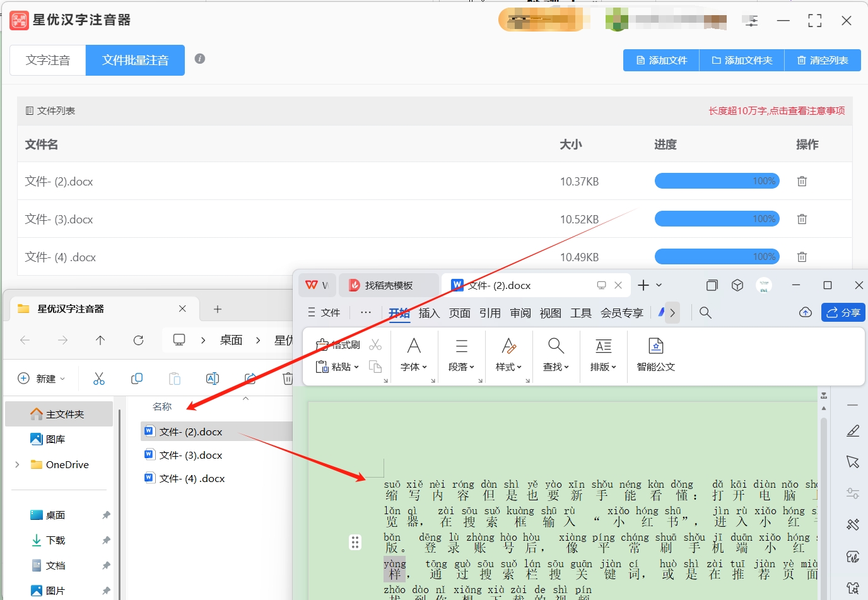Screen dimensions: 868x600
Task: Open 智能公文 tool in WPS ribbon
Action: click(656, 355)
